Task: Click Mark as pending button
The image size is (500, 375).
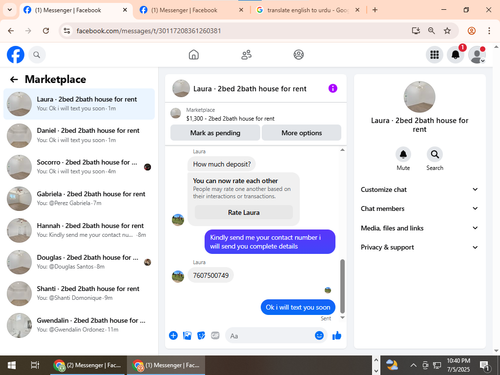Action: pyautogui.click(x=215, y=133)
